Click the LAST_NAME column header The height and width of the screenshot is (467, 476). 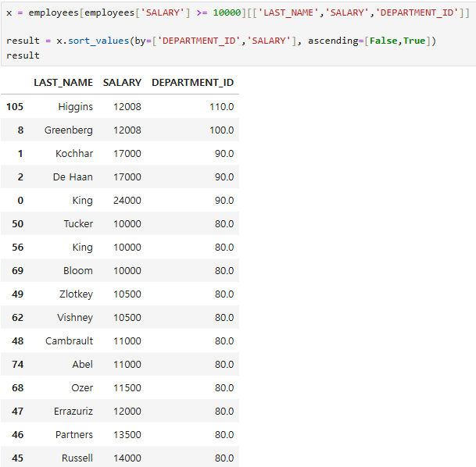tap(63, 83)
